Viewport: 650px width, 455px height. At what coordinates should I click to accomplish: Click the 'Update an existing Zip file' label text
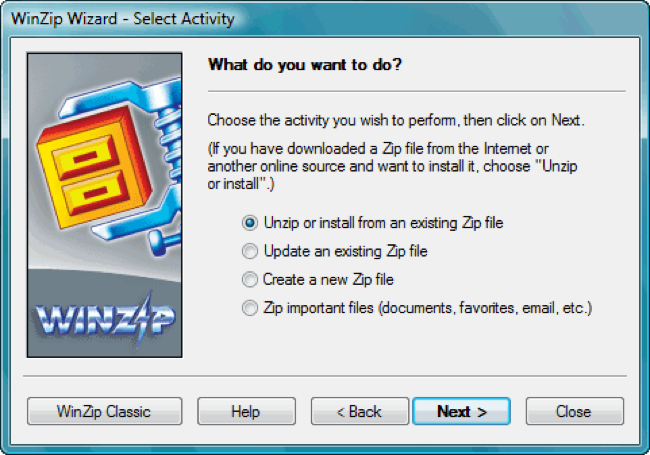click(345, 251)
